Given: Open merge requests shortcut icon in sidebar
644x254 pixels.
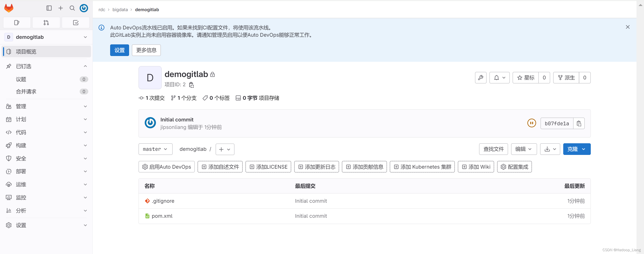Looking at the screenshot, I should (46, 23).
